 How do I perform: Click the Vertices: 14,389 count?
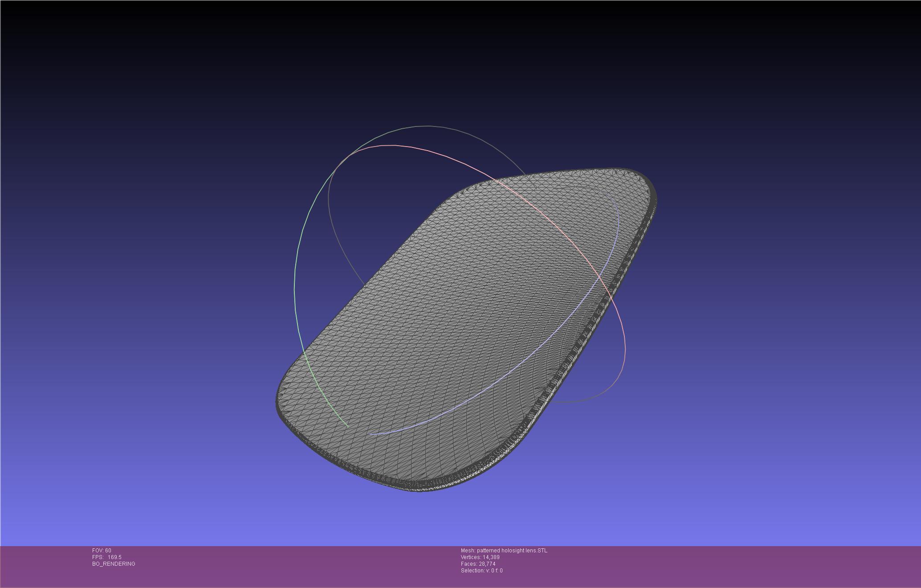[480, 557]
